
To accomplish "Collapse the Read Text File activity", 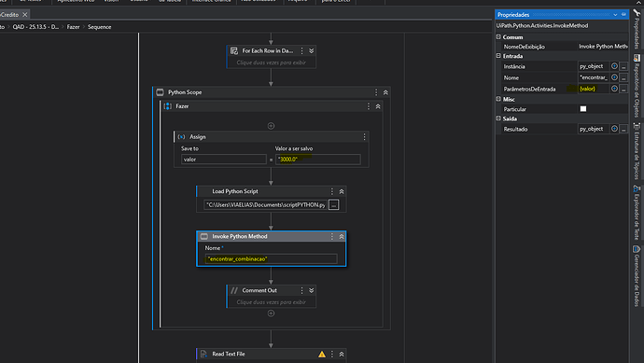I will [x=342, y=354].
